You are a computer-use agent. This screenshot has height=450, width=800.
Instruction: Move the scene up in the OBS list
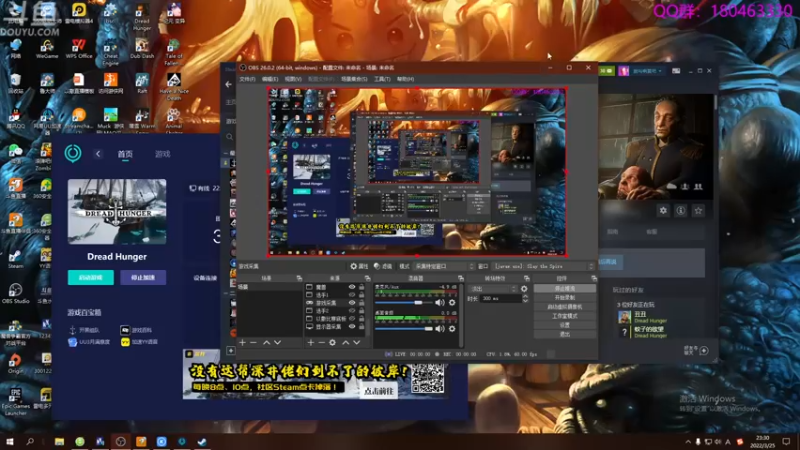click(x=266, y=342)
